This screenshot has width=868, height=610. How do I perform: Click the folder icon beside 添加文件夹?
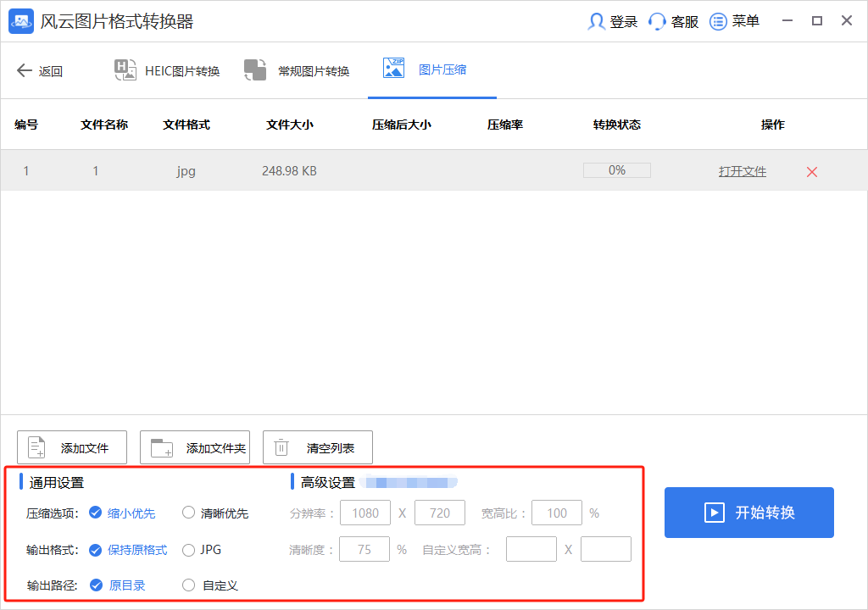[x=159, y=446]
